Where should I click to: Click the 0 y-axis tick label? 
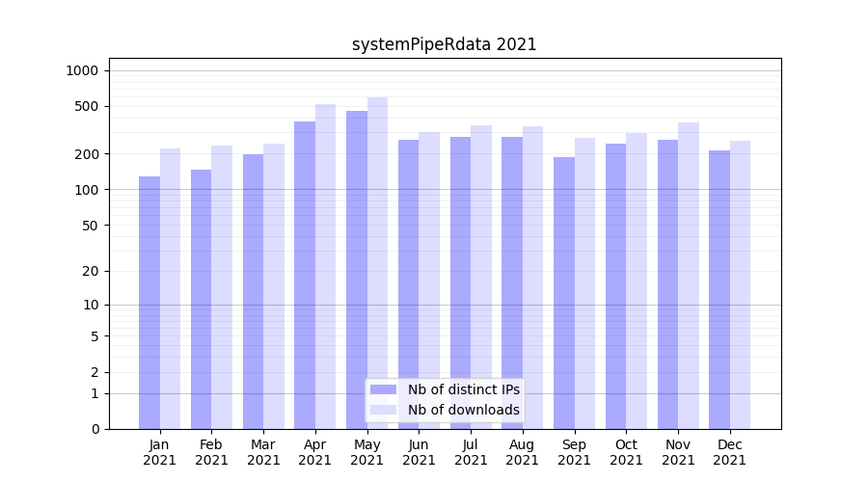click(x=95, y=429)
